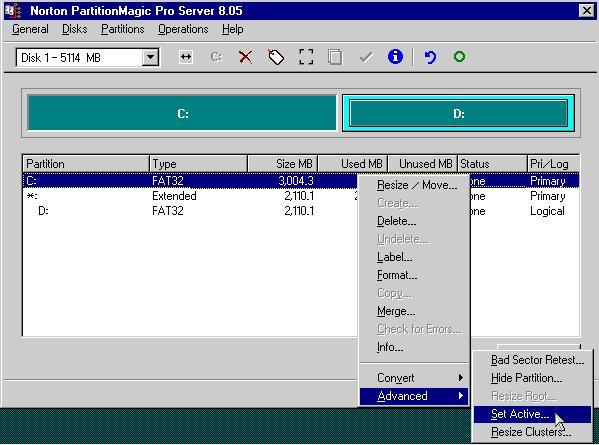This screenshot has width=599, height=445.
Task: Select the D: partition block in disk map
Action: click(458, 113)
